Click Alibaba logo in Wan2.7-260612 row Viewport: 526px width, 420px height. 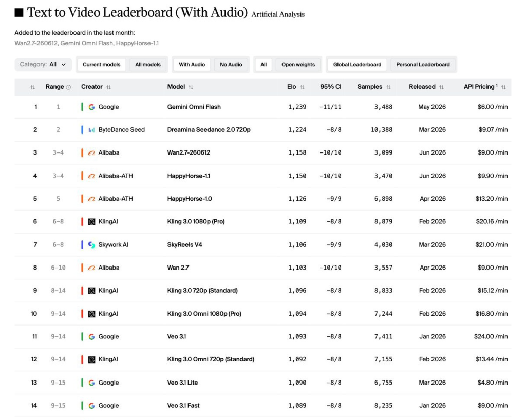click(x=91, y=153)
